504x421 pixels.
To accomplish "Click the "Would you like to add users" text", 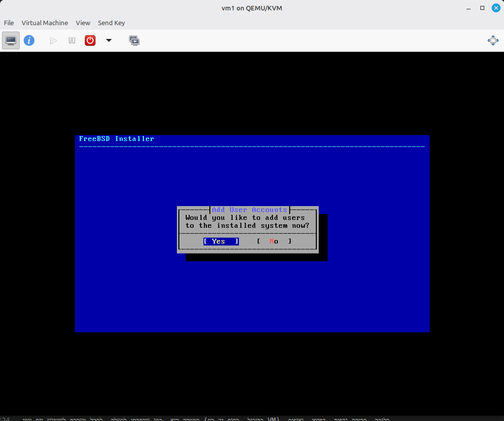I will point(245,217).
